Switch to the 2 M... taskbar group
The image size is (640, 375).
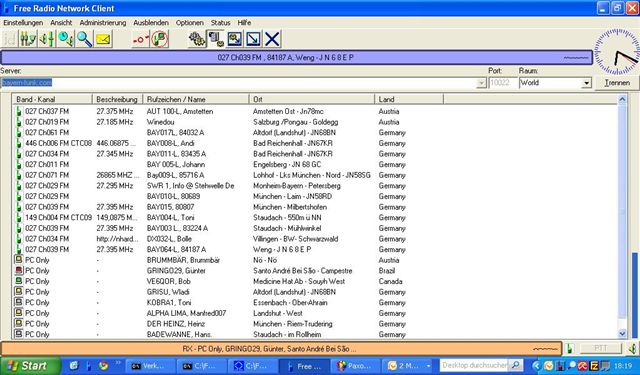pyautogui.click(x=408, y=366)
